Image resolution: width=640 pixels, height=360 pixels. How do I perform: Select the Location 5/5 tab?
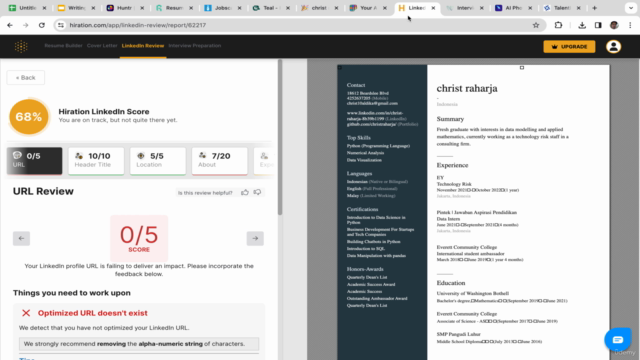pyautogui.click(x=158, y=161)
